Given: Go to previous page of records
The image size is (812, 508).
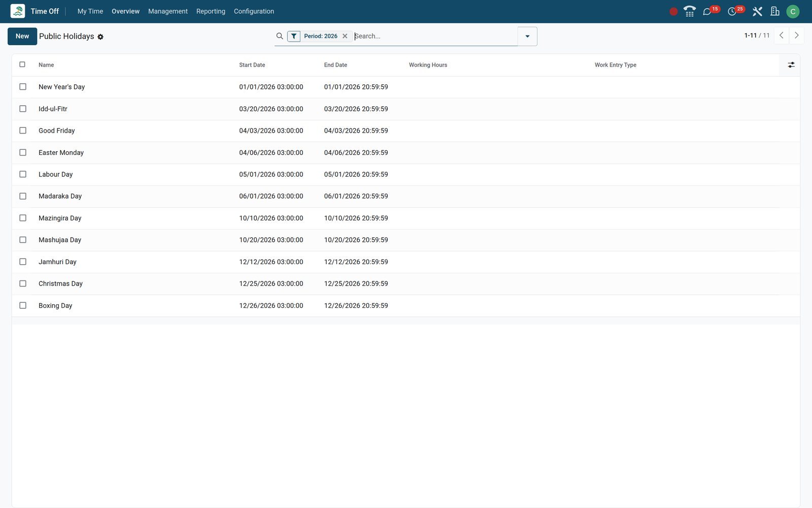Looking at the screenshot, I should (782, 36).
